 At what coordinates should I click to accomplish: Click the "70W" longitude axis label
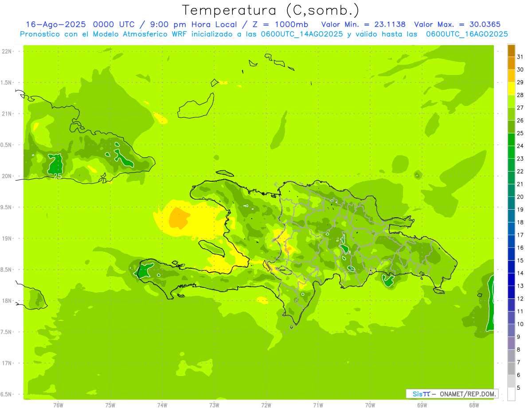pyautogui.click(x=370, y=405)
